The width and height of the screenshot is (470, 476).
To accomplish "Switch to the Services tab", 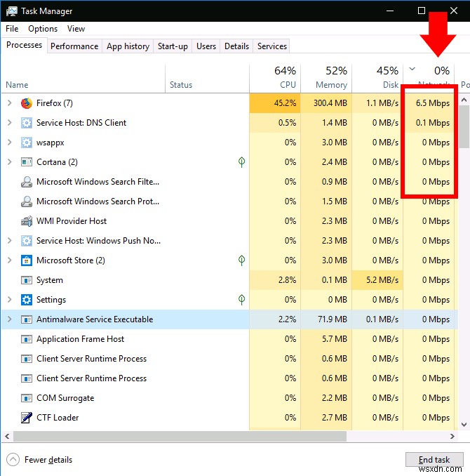I will [272, 46].
